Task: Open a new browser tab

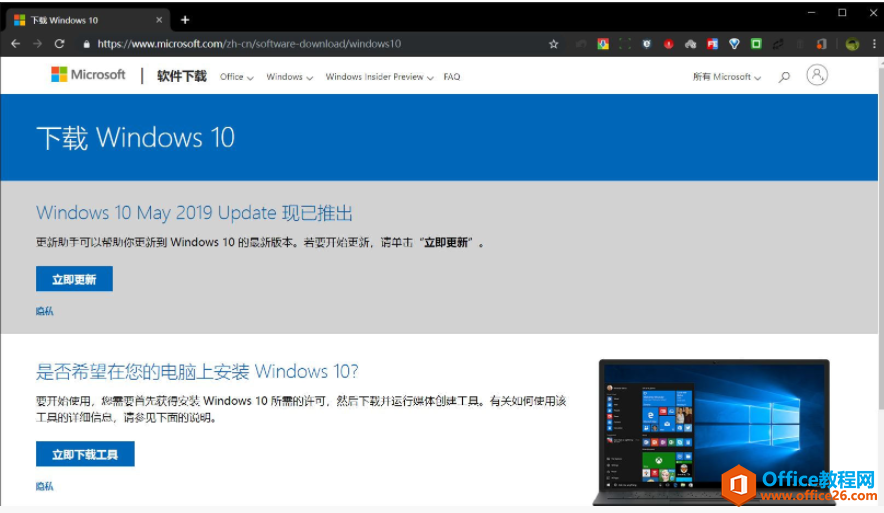Action: 185,19
